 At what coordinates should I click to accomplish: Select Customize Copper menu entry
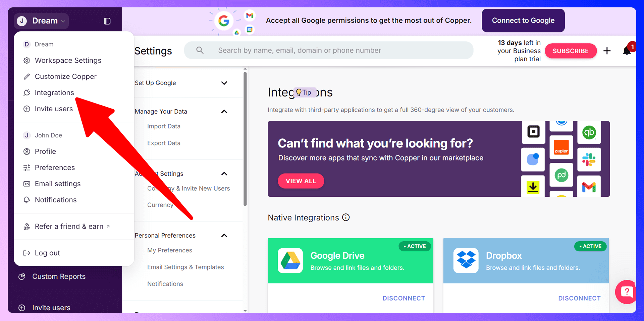click(65, 76)
